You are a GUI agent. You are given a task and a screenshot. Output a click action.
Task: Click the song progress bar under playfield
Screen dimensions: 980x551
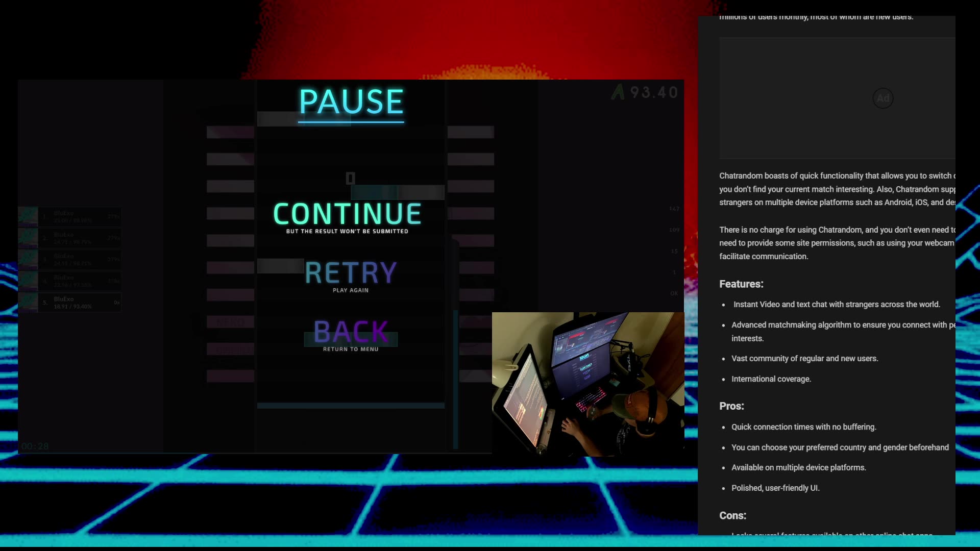tap(351, 406)
